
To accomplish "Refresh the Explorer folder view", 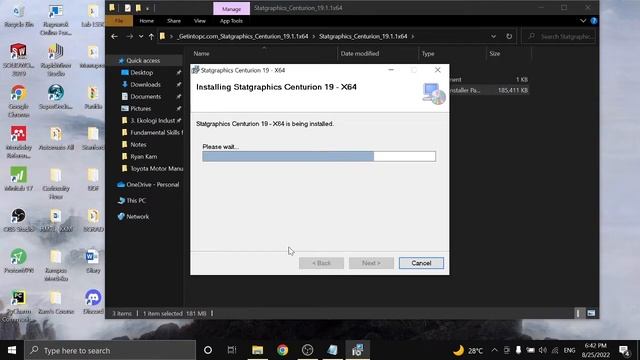I will (x=509, y=36).
